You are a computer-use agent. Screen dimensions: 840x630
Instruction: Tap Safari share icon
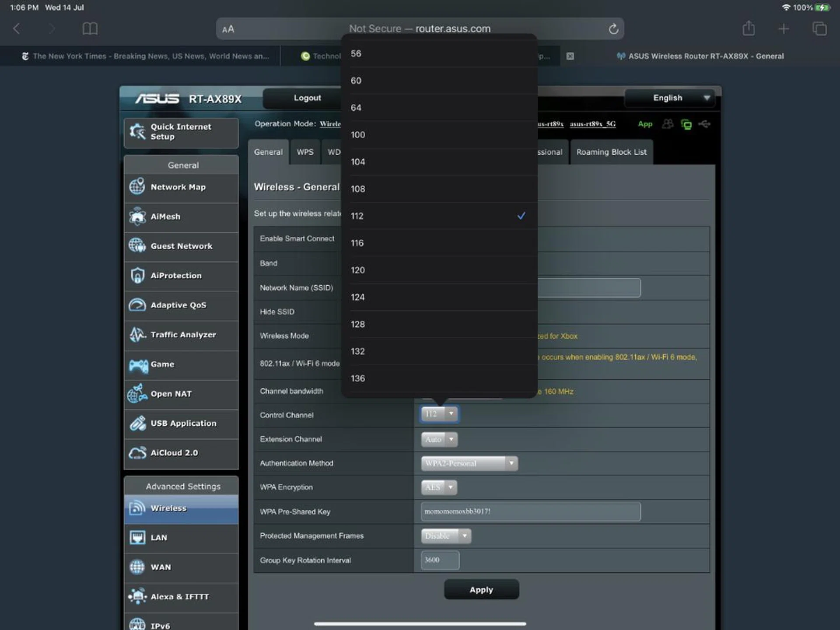(749, 29)
